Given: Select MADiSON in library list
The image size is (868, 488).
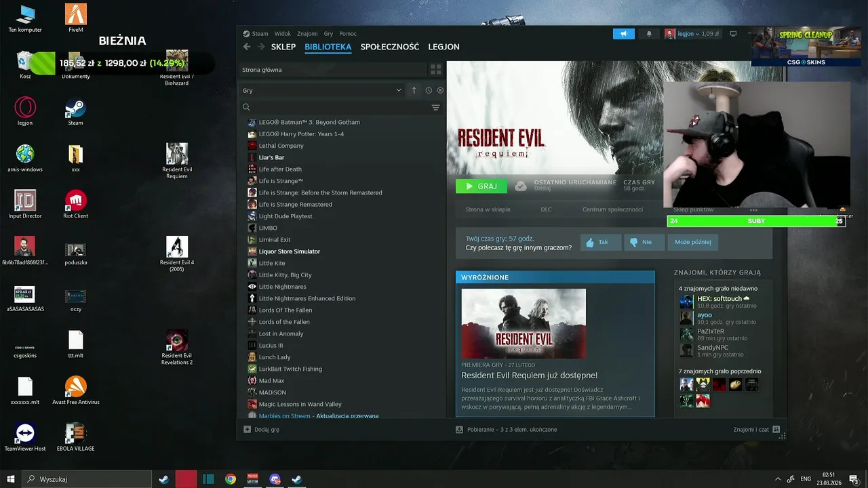Looking at the screenshot, I should (x=272, y=392).
